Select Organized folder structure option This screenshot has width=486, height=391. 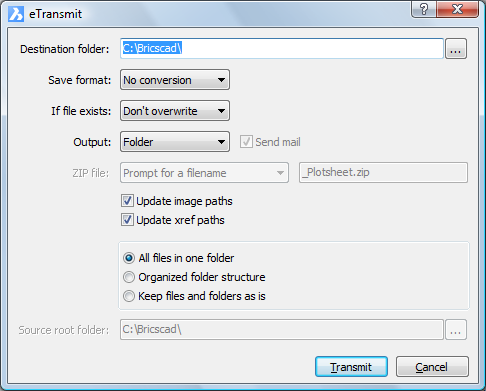(129, 277)
